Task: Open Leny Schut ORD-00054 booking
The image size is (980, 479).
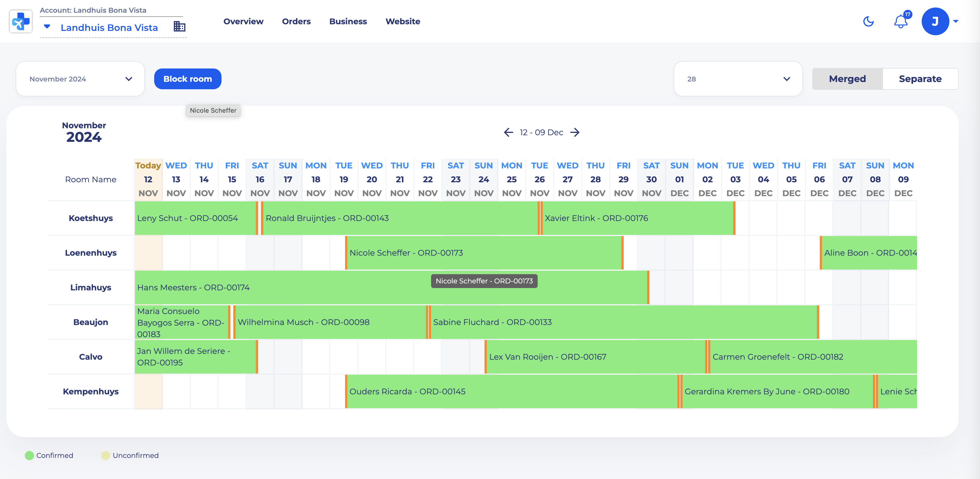Action: (x=196, y=218)
